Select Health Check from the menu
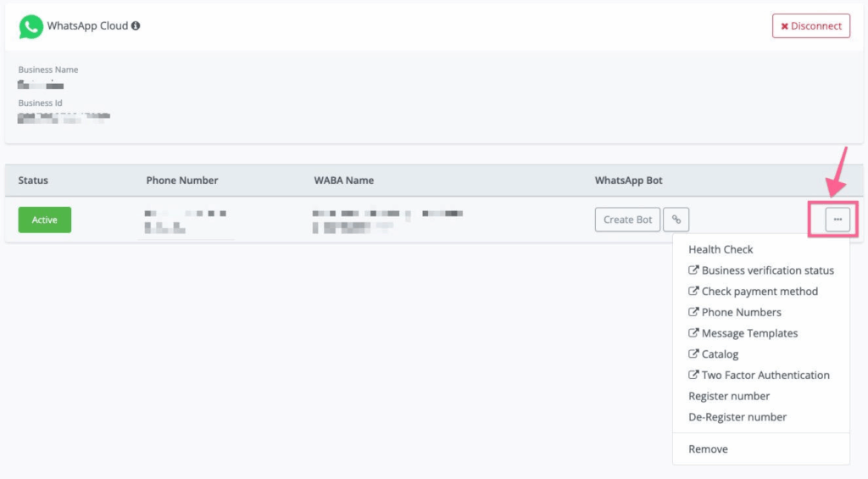868x479 pixels. click(721, 249)
